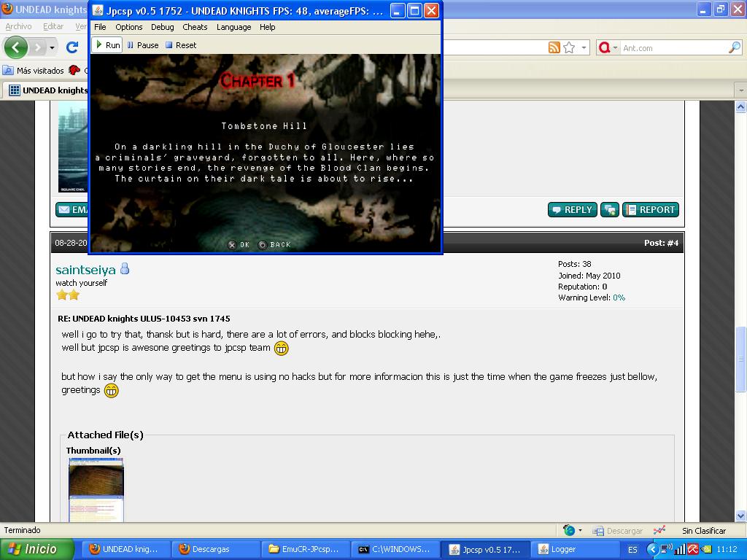Open the Más visitados bookmarks folder
747x560 pixels.
[x=34, y=71]
